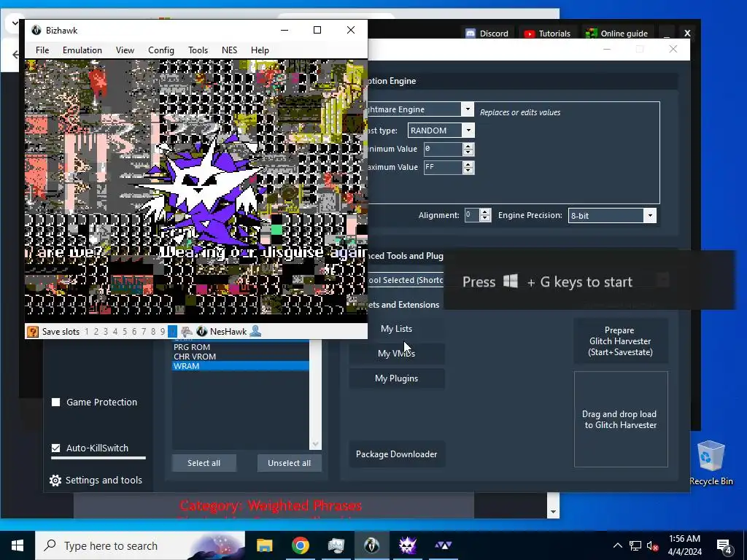Click Select all memory domains
747x560 pixels.
[204, 463]
